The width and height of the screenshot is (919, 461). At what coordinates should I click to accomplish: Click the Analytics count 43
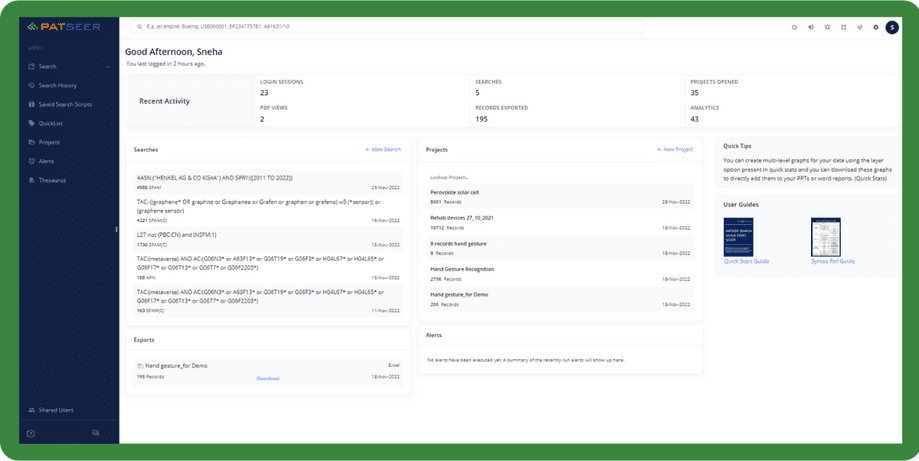point(695,119)
